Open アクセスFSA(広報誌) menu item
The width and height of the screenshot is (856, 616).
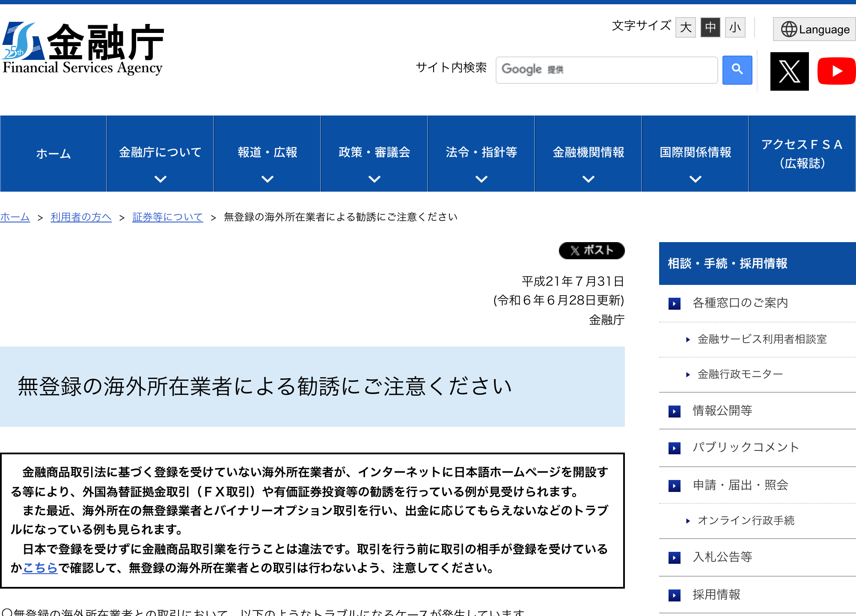click(802, 154)
